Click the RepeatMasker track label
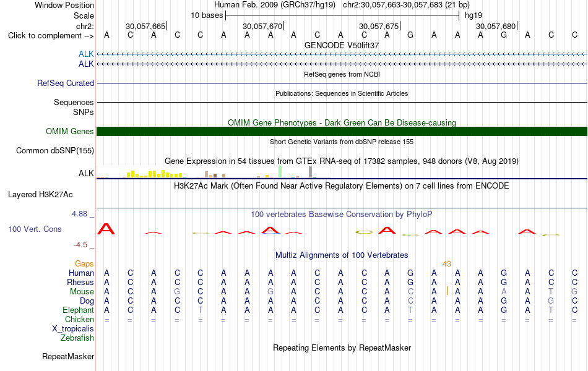The image size is (588, 371). coord(68,356)
